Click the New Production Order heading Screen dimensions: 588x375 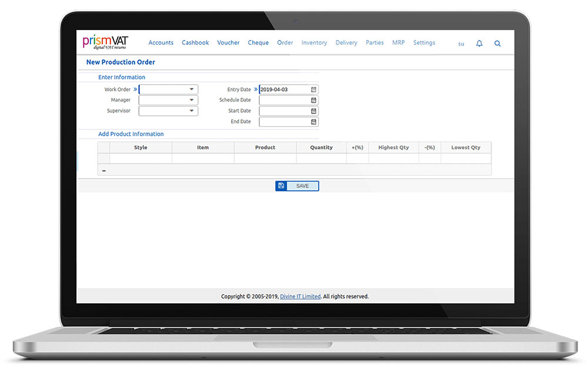coord(121,62)
